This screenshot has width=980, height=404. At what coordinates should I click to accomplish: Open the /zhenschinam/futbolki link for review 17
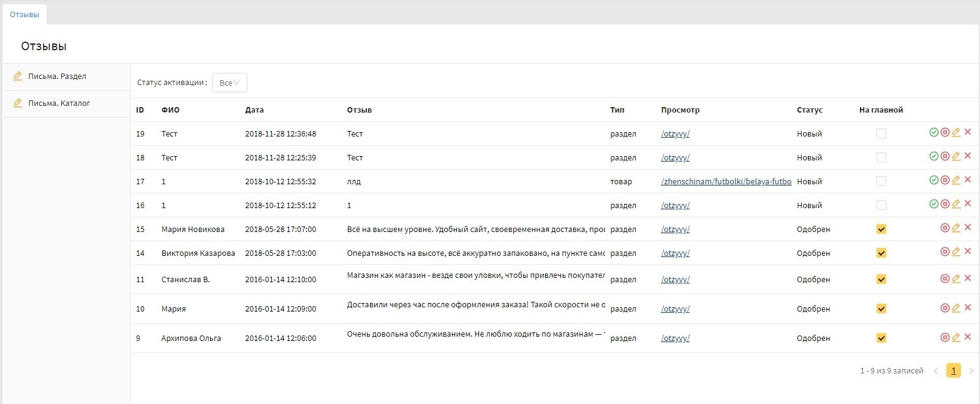coord(726,182)
